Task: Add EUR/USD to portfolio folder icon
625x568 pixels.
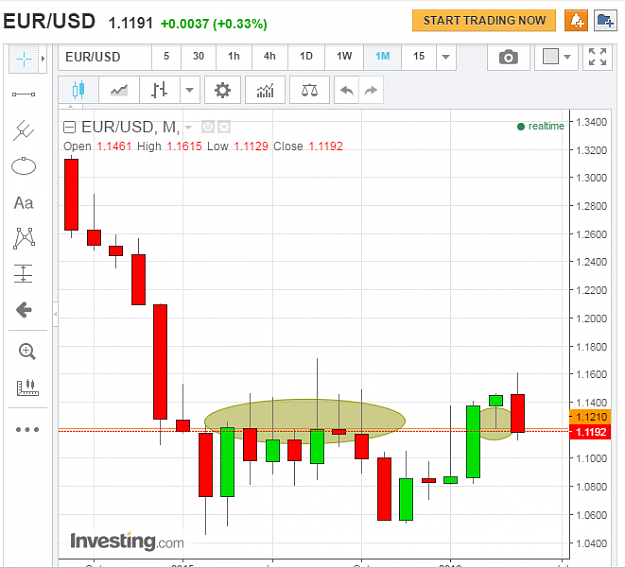Action: click(605, 20)
